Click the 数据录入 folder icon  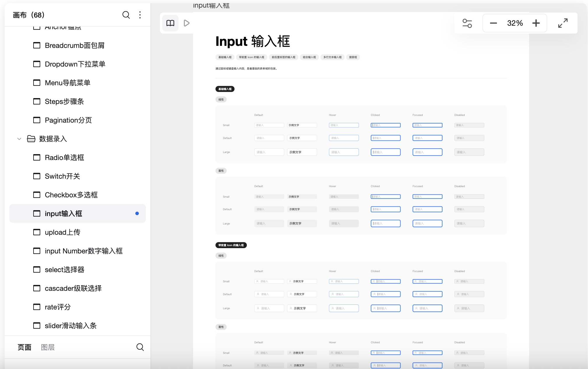tap(31, 139)
